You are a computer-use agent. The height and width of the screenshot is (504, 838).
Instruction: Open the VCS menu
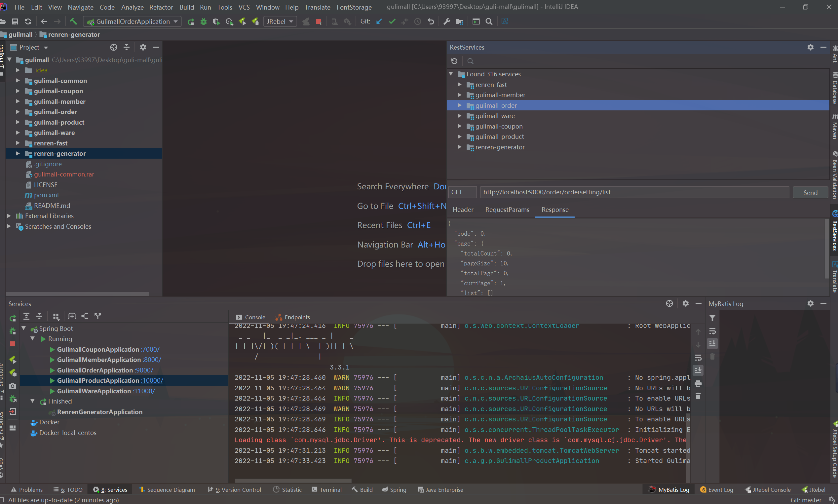(x=244, y=7)
